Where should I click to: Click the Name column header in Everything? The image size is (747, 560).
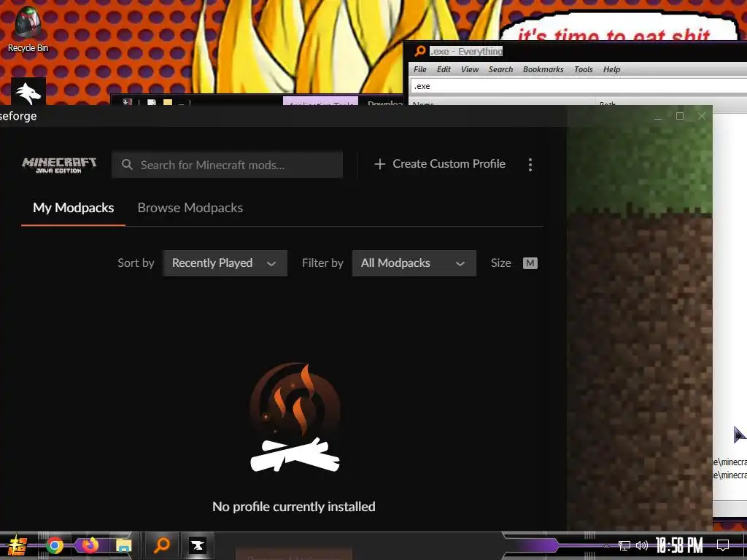pos(502,103)
